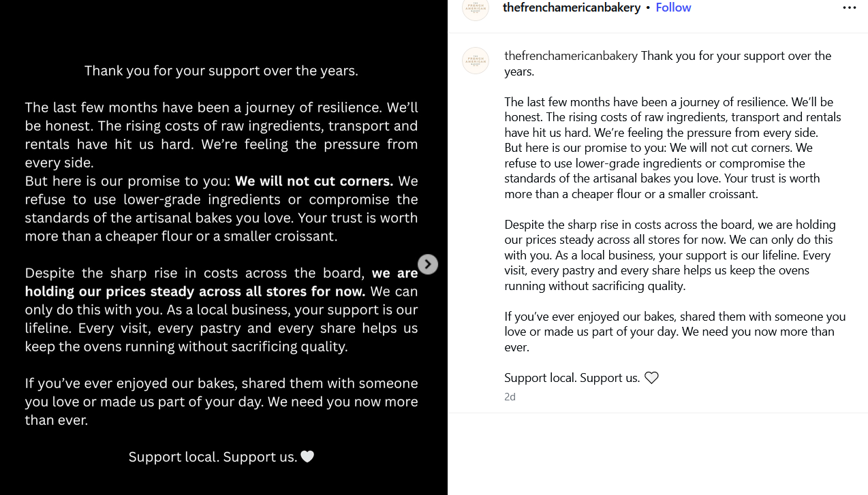Click the username at the start of the caption
868x495 pixels.
point(571,56)
